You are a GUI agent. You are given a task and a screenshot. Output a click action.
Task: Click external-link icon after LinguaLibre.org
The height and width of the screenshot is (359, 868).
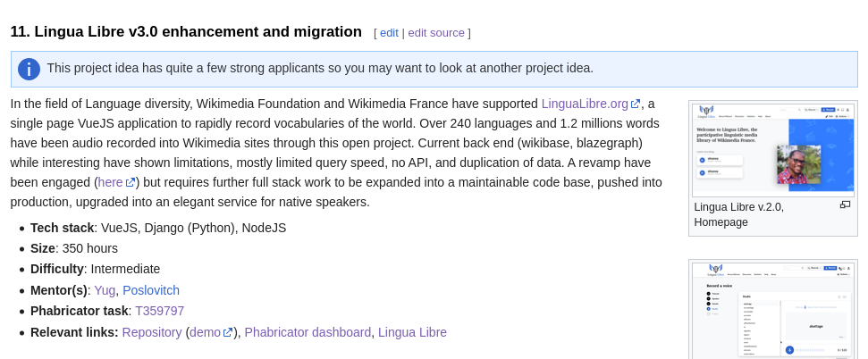tap(636, 104)
